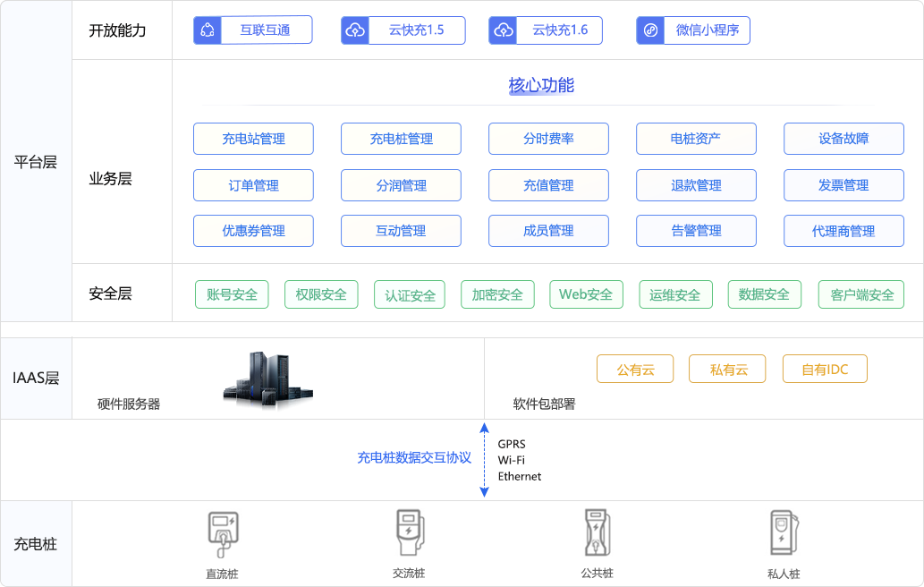Open 充值管理 module
This screenshot has height=587, width=924.
(548, 185)
